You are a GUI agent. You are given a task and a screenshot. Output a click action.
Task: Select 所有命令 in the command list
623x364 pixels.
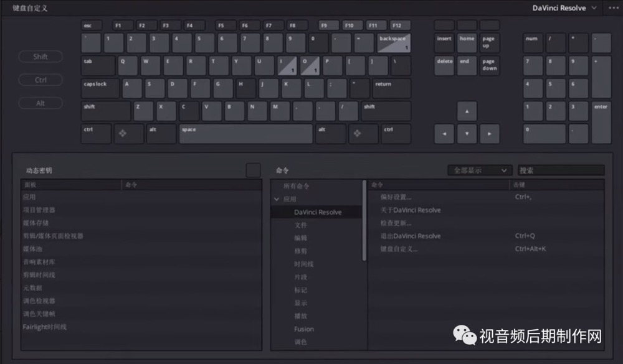click(x=296, y=186)
